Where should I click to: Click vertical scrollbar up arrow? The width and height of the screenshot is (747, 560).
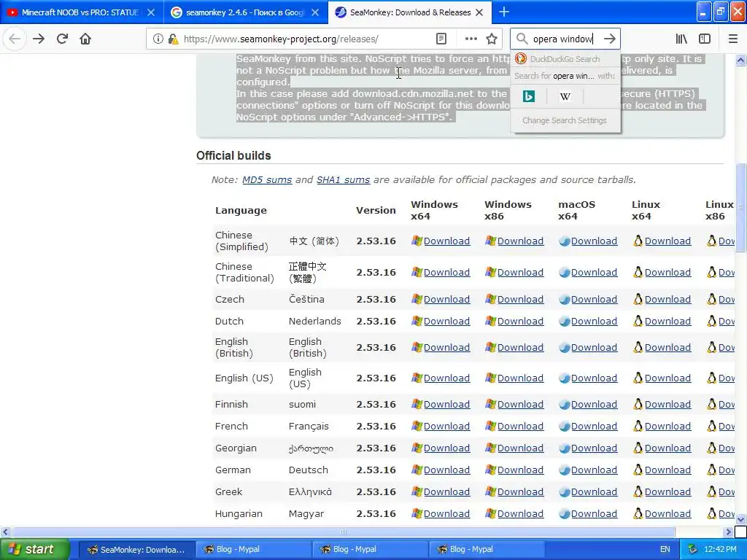[x=740, y=60]
